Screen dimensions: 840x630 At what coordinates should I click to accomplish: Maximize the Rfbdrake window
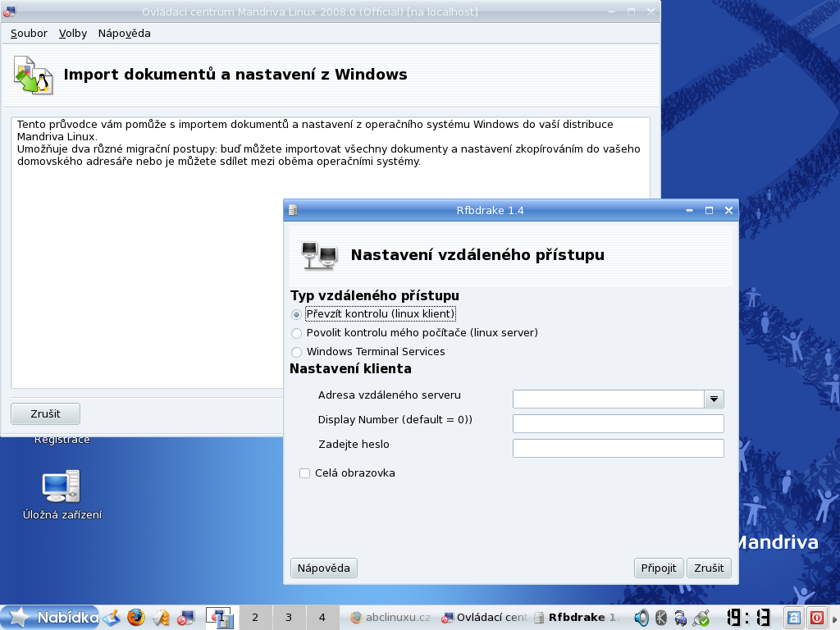tap(709, 211)
